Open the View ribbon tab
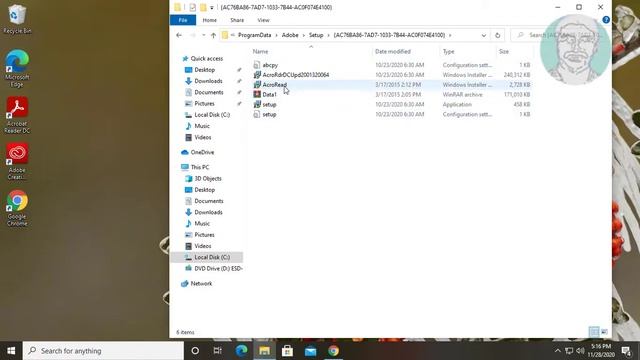Image resolution: width=640 pixels, height=360 pixels. (263, 20)
